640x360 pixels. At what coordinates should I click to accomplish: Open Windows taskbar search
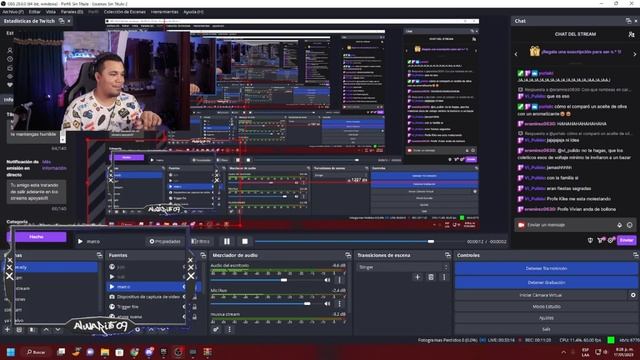(x=36, y=352)
